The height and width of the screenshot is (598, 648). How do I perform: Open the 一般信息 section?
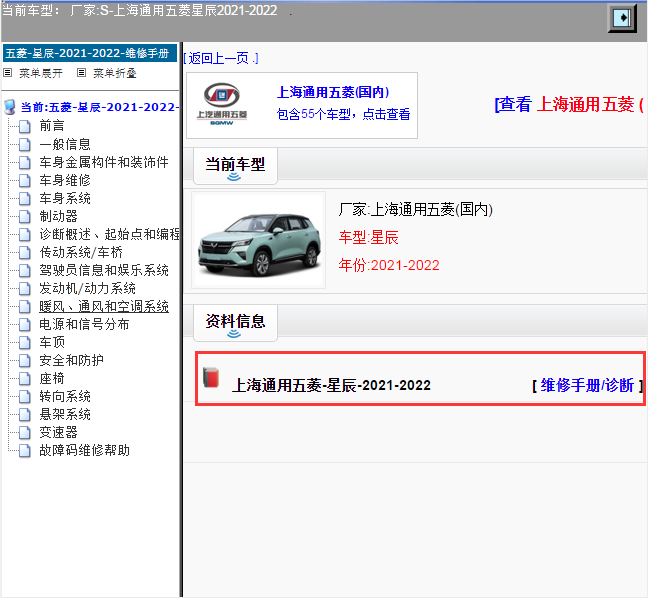[65, 144]
